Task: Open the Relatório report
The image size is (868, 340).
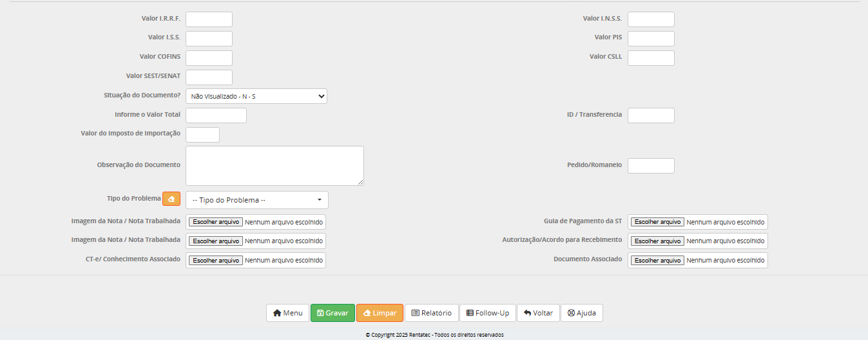Action: [x=432, y=313]
